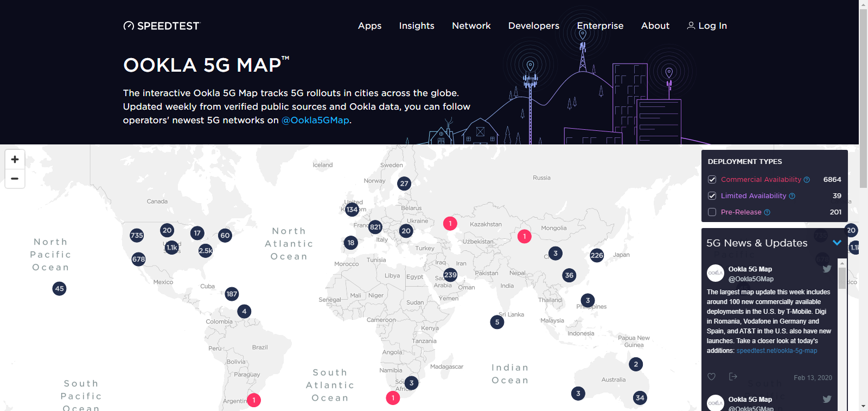Click the @Ookla5GMap handle on the first tweet
The image size is (868, 411).
pos(751,279)
